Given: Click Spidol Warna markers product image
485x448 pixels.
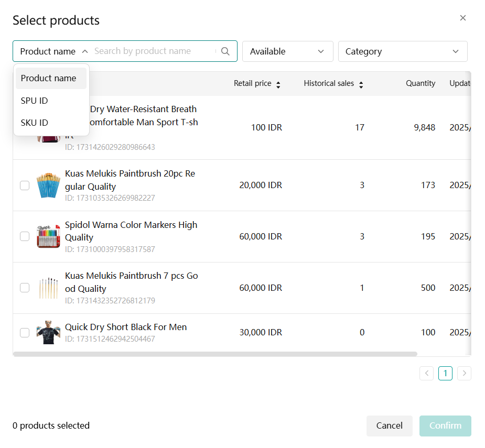Looking at the screenshot, I should pos(48,237).
